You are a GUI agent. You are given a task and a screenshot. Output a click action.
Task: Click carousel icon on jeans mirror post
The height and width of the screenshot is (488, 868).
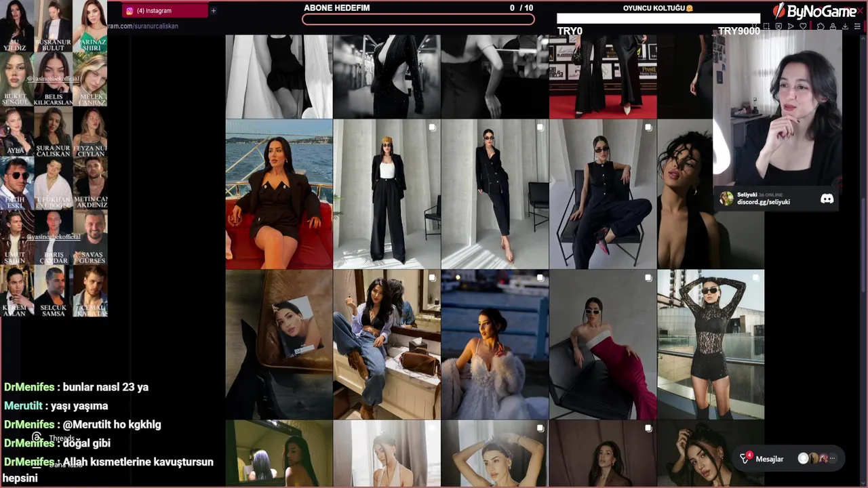[432, 278]
